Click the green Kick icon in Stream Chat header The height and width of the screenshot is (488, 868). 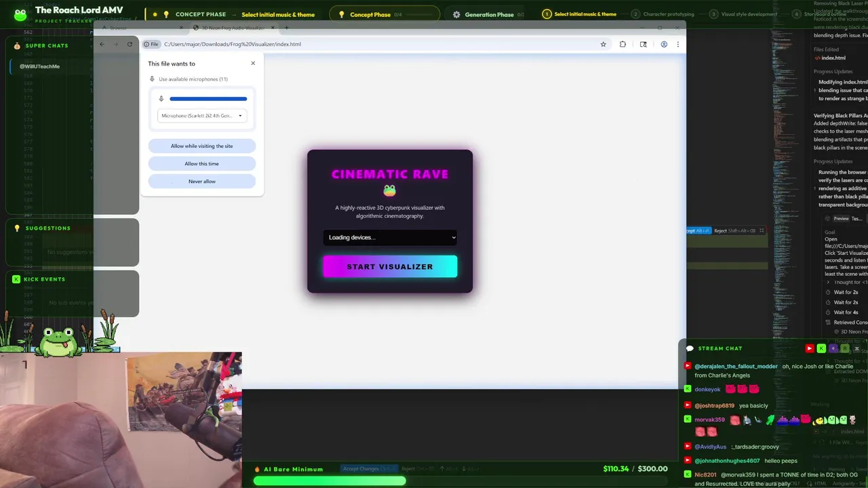821,348
